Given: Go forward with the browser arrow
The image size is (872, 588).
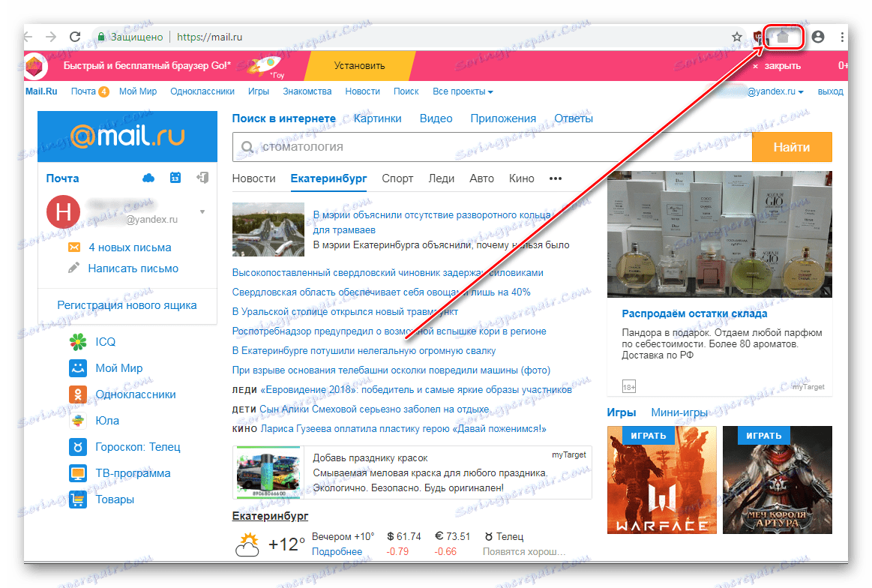Looking at the screenshot, I should click(x=50, y=37).
